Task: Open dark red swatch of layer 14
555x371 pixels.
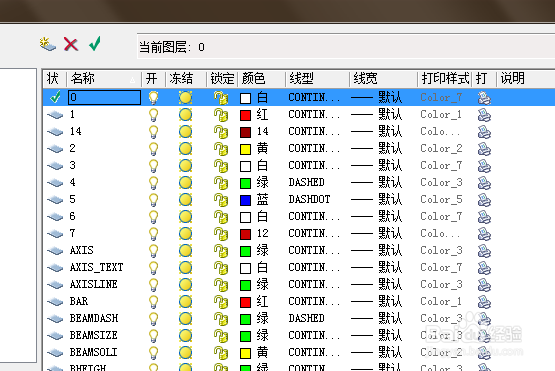Action: [x=245, y=132]
